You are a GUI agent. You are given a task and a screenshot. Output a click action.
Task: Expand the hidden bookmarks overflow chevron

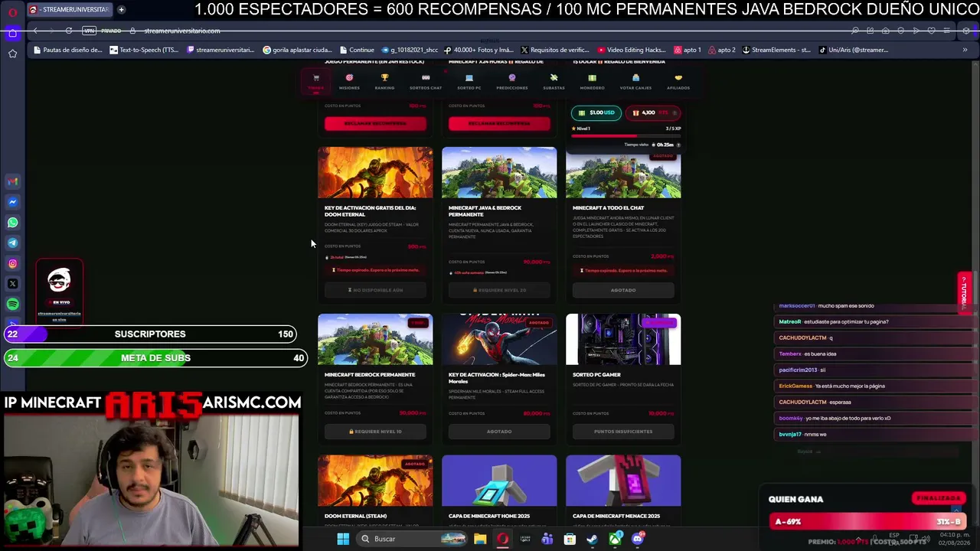click(965, 50)
